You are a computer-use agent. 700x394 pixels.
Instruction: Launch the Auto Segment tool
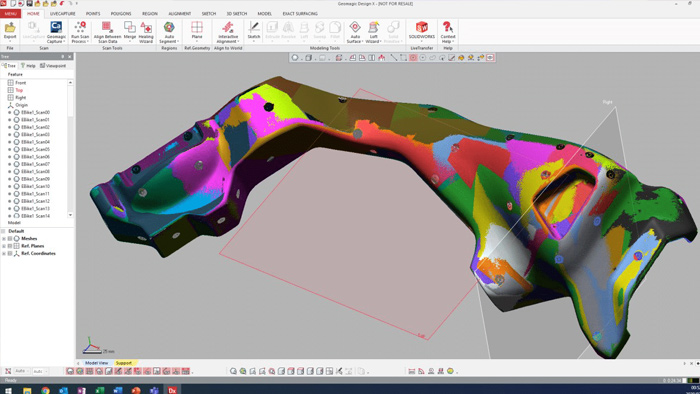click(169, 32)
